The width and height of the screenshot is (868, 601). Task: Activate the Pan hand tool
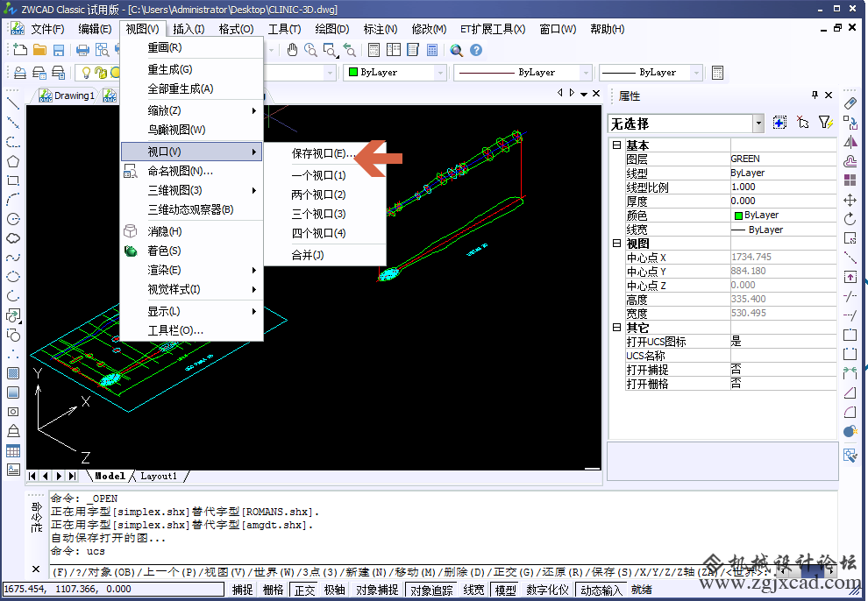[292, 50]
